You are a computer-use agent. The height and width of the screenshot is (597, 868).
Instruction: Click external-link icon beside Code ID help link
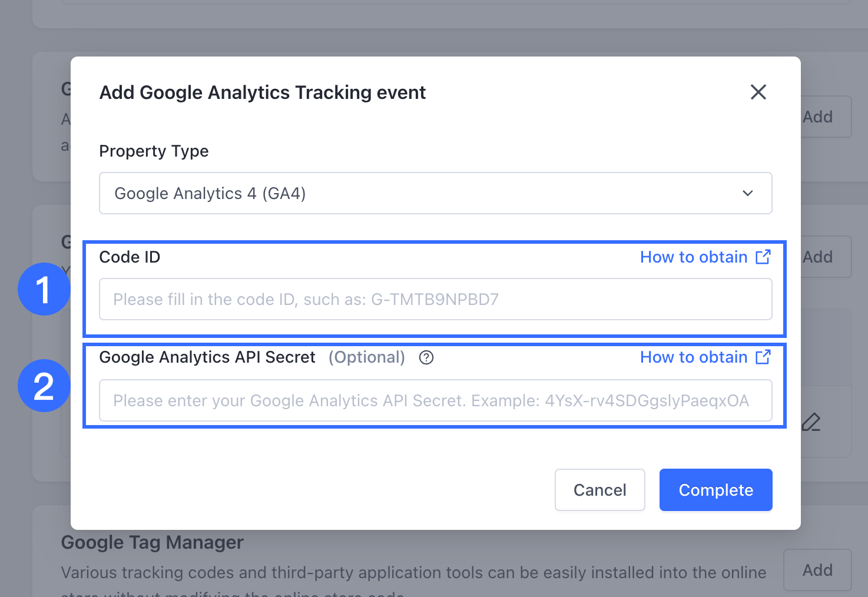tap(763, 257)
